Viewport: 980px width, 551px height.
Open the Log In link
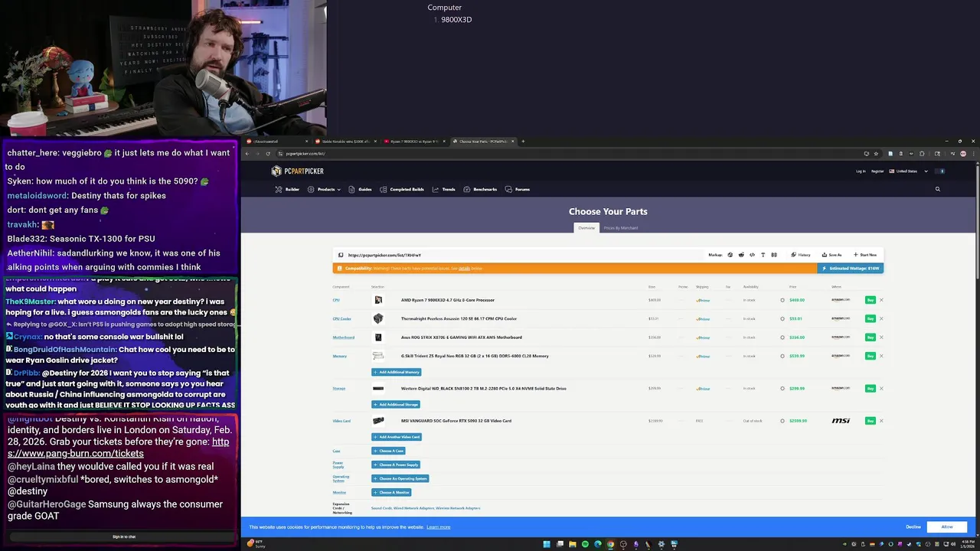[861, 171]
